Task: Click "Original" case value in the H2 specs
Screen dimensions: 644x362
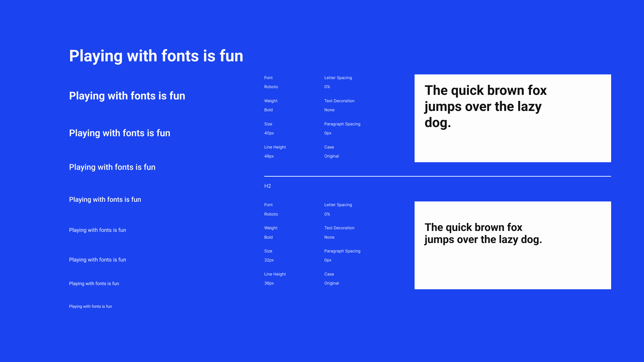Action: (331, 283)
